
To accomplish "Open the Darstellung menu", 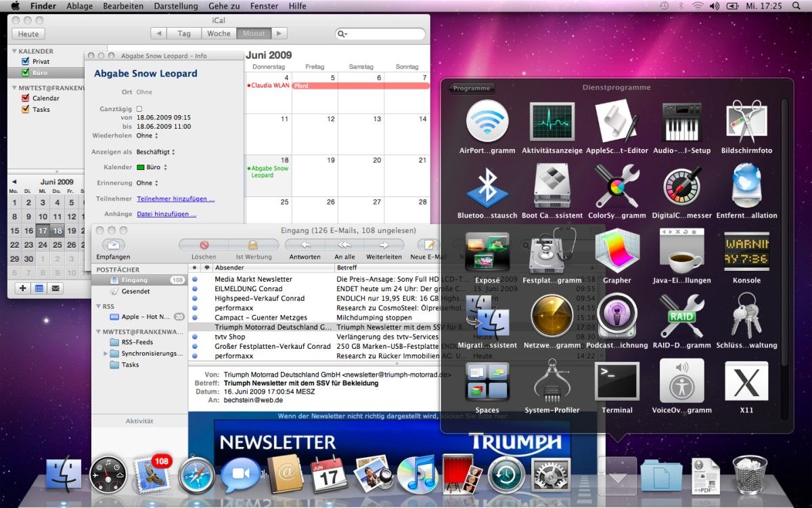I will click(176, 6).
